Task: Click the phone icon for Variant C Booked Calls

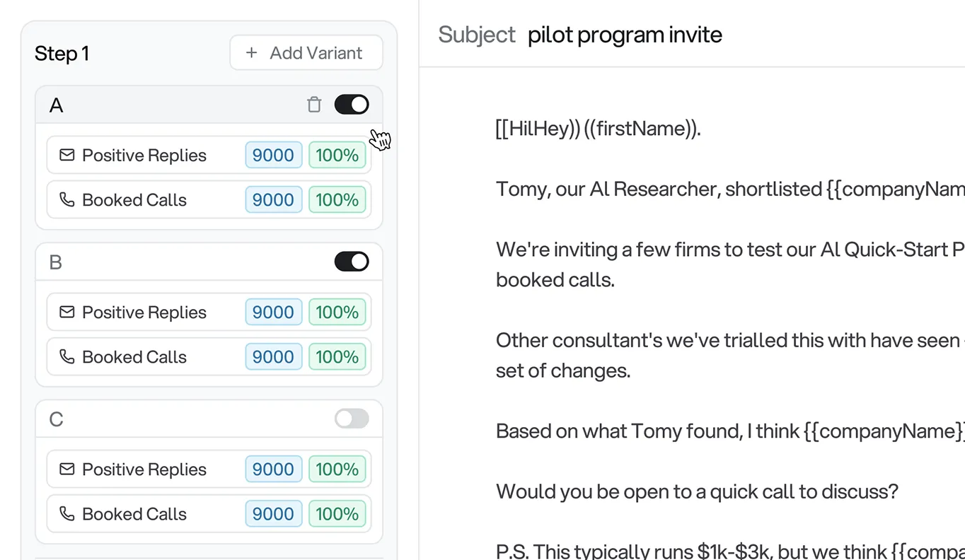Action: [66, 513]
